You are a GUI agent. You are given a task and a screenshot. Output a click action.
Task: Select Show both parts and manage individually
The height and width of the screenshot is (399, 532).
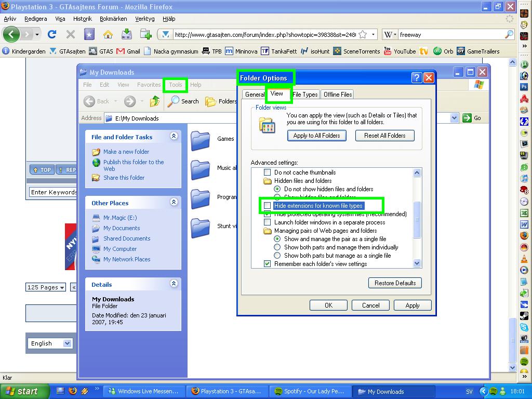coord(277,247)
